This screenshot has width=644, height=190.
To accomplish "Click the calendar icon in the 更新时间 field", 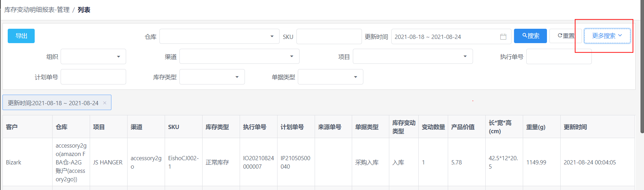I will pos(503,36).
